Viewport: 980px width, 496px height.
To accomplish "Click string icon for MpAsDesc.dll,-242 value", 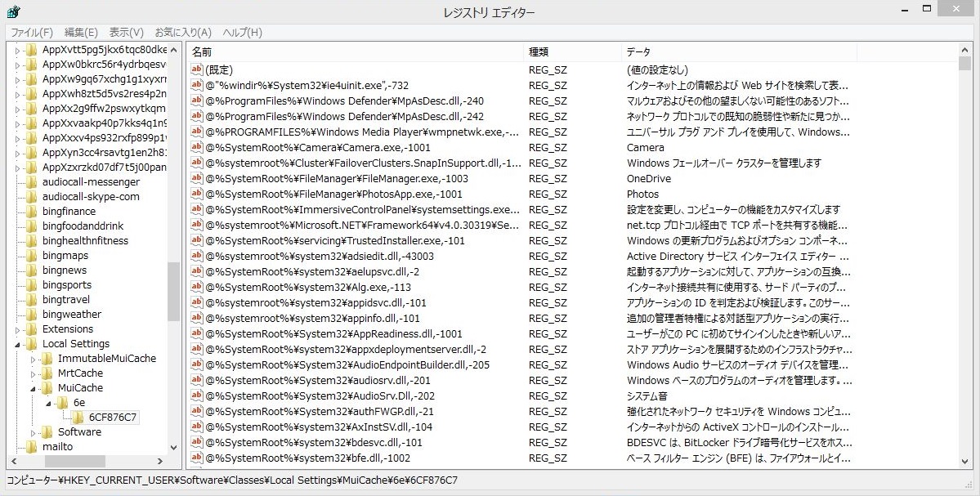I will pos(197,116).
